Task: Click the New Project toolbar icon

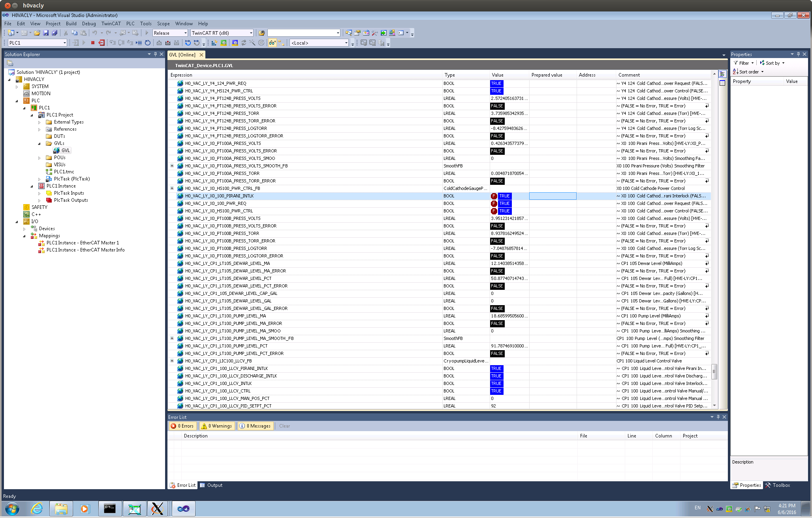Action: [x=11, y=33]
